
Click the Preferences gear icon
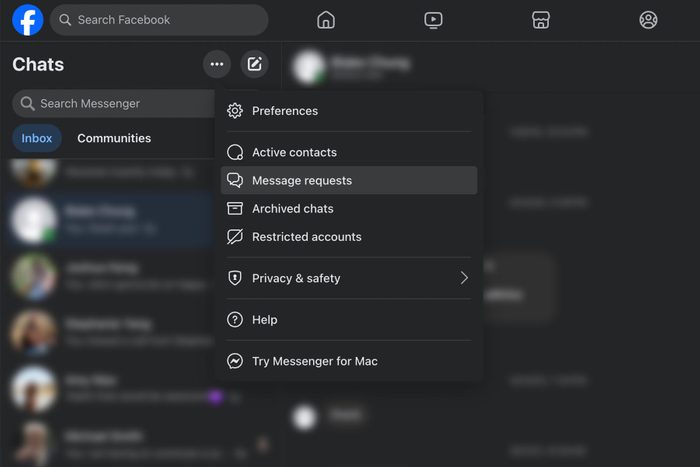point(235,111)
